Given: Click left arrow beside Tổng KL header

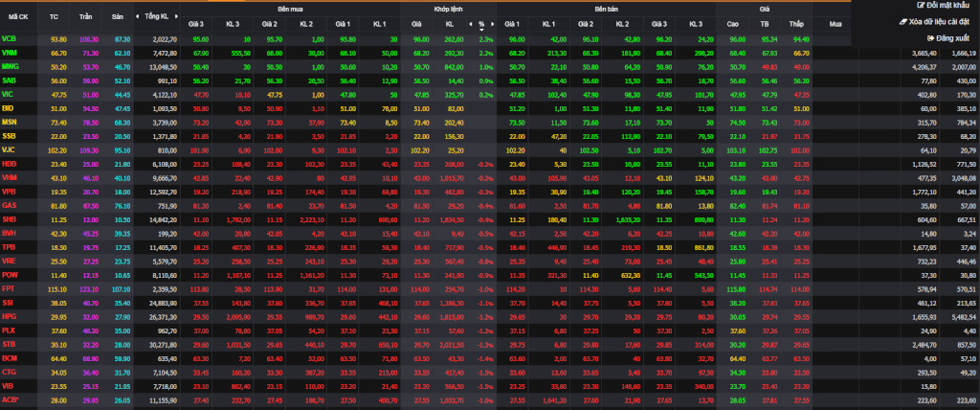Looking at the screenshot, I should [139, 15].
